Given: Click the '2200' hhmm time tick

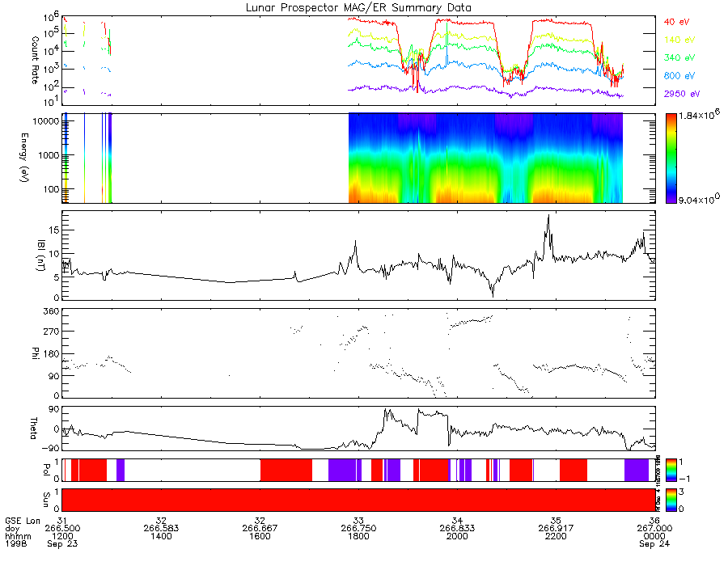Looking at the screenshot, I should pyautogui.click(x=556, y=536).
